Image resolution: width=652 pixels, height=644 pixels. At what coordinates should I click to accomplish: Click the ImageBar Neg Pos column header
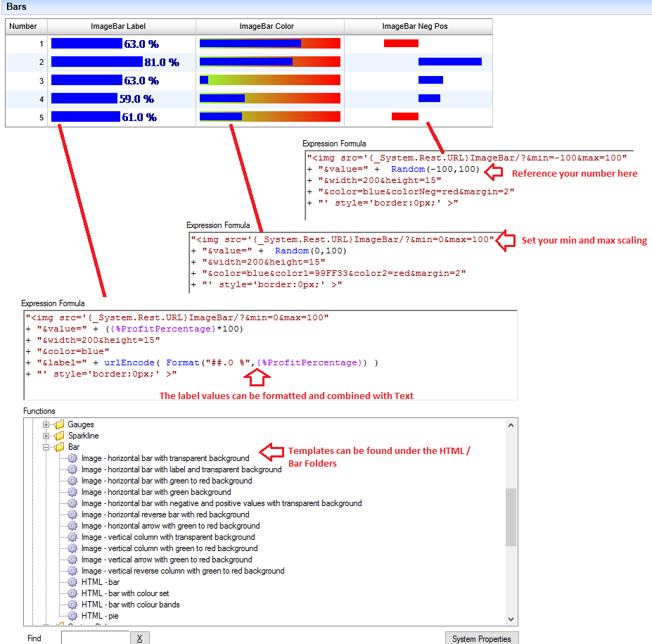pos(418,26)
